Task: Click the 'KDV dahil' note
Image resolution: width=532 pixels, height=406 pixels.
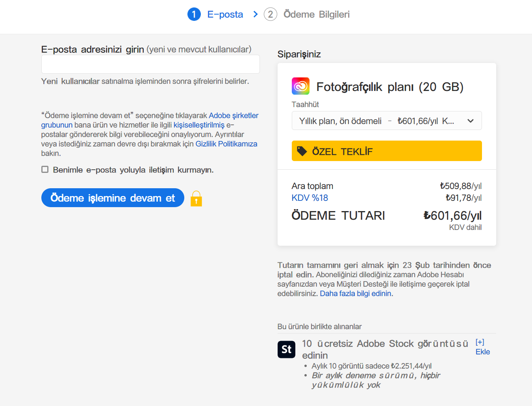Action: 465,227
